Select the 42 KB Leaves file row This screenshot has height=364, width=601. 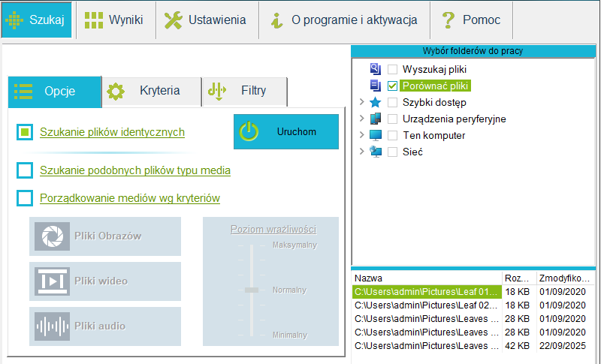coord(473,346)
